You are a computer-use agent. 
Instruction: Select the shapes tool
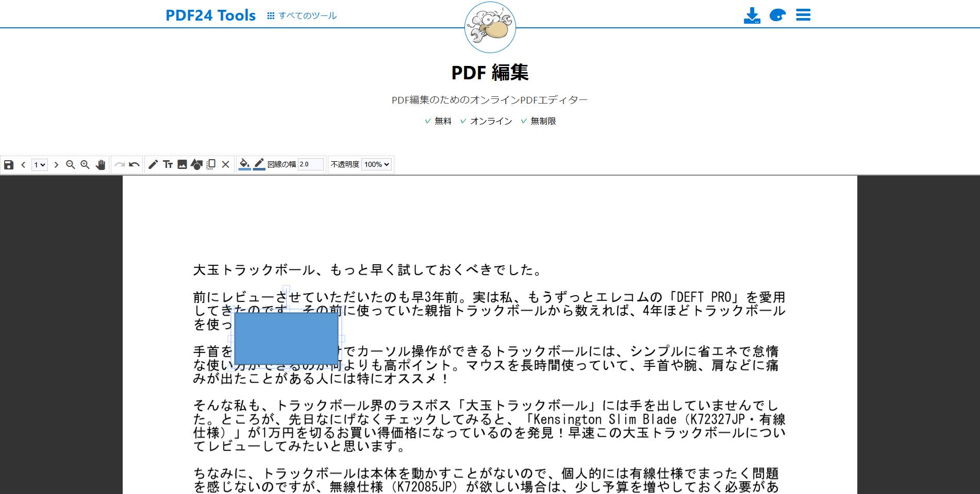196,165
